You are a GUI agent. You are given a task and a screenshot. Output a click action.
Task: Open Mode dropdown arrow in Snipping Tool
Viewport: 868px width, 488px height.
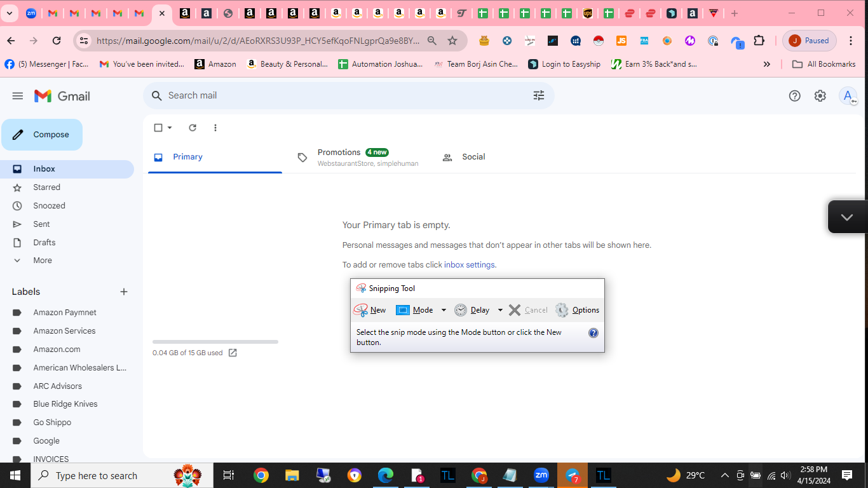coord(444,310)
